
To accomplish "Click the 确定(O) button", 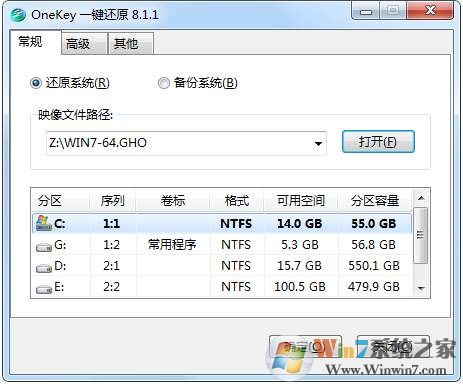I will click(305, 347).
